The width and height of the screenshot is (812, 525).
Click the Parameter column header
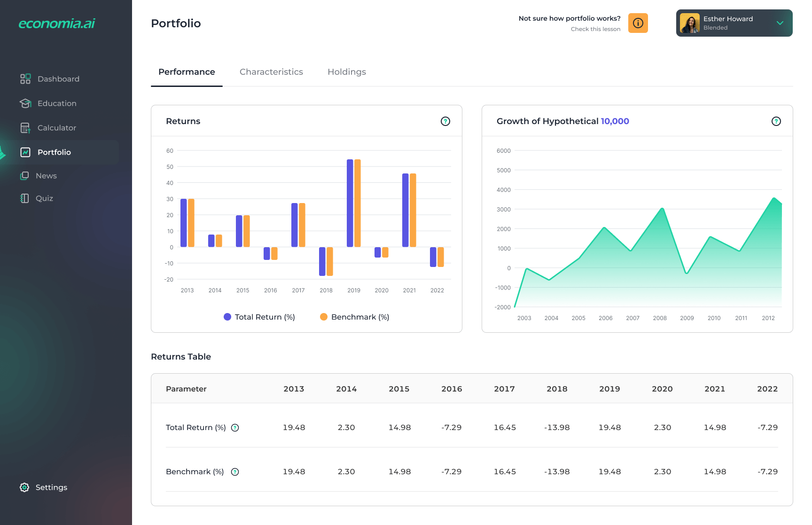[186, 389]
